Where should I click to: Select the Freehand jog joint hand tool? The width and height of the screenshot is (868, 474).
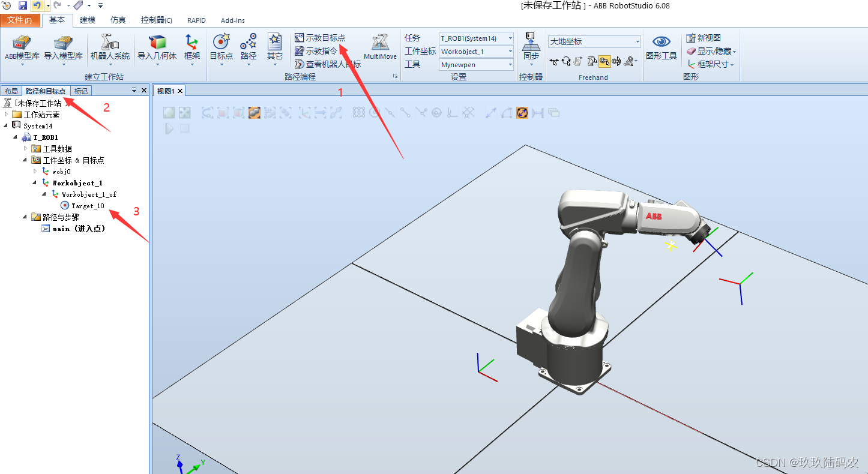tap(578, 61)
